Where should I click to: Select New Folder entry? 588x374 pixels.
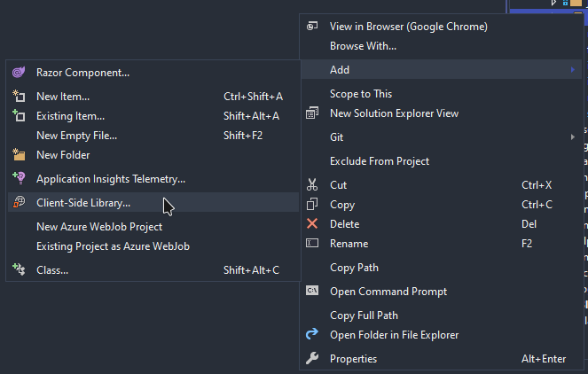point(153,155)
